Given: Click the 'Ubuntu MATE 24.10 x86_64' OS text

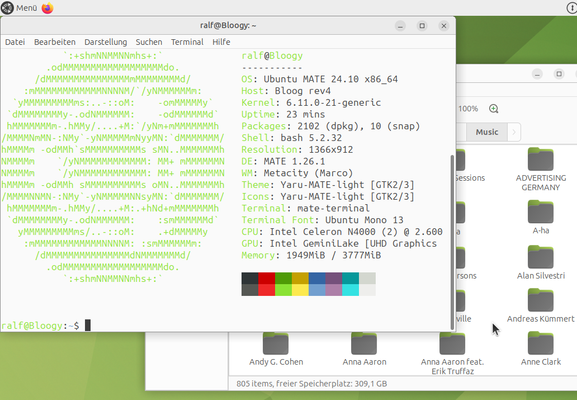Looking at the screenshot, I should pyautogui.click(x=330, y=79).
